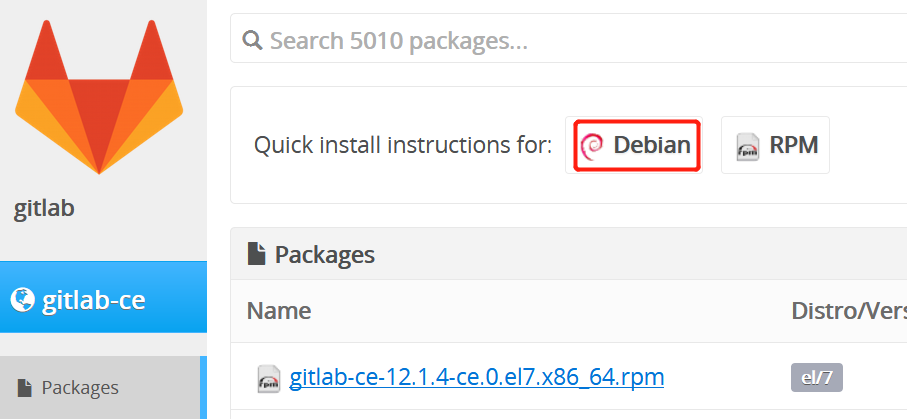Click the Debian swirl icon
This screenshot has height=419, width=907.
pyautogui.click(x=591, y=146)
